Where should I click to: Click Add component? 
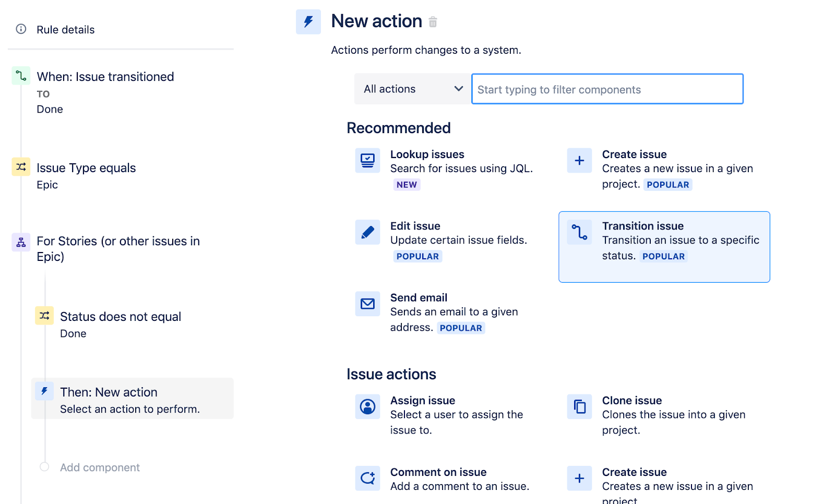click(x=100, y=467)
